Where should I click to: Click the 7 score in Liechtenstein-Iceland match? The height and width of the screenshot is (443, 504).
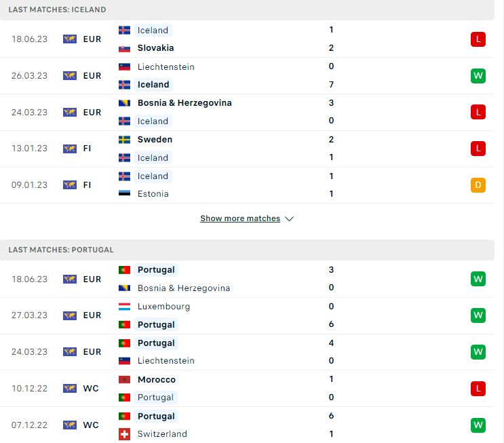click(331, 85)
